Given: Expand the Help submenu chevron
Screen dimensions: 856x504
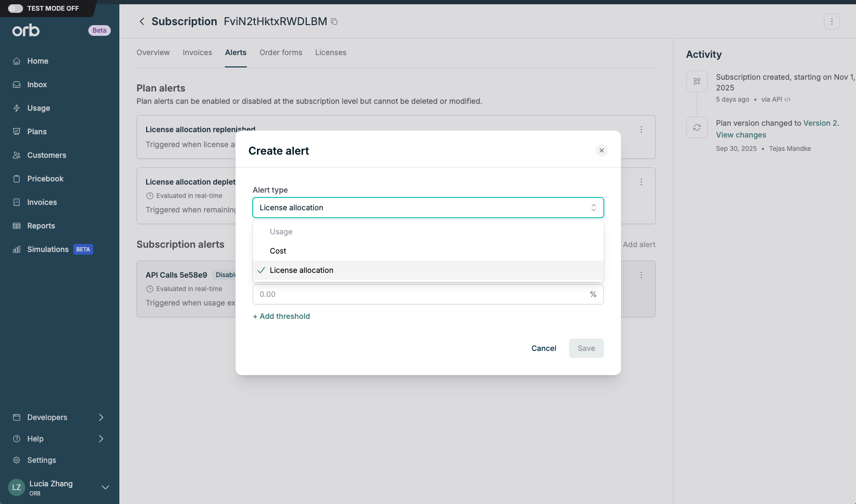Looking at the screenshot, I should coord(101,439).
